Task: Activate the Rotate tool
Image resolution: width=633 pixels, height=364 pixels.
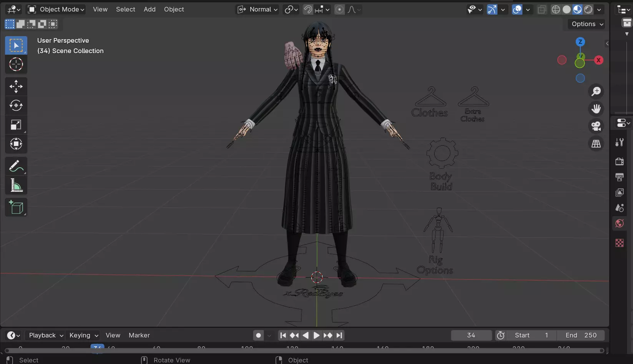Action: [16, 105]
